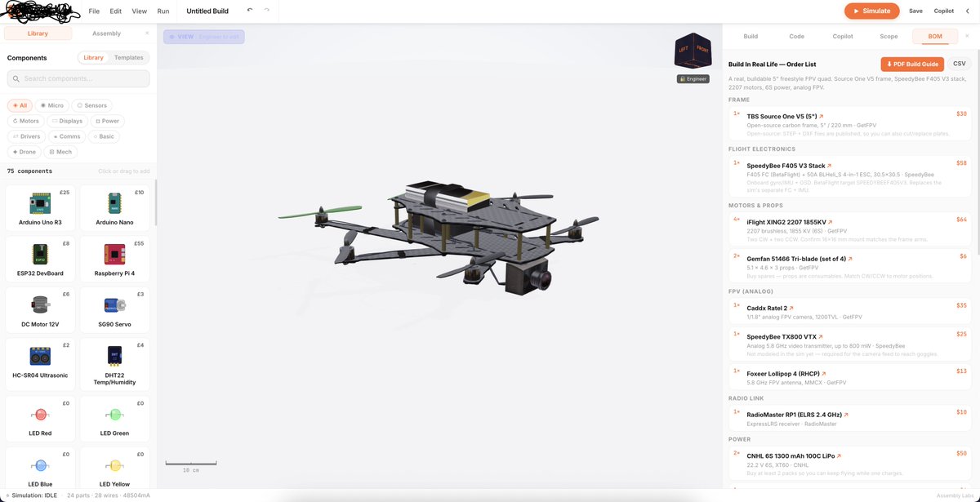The height and width of the screenshot is (502, 980).
Task: Open RadioMaster RP1 link arrow
Action: pos(845,414)
